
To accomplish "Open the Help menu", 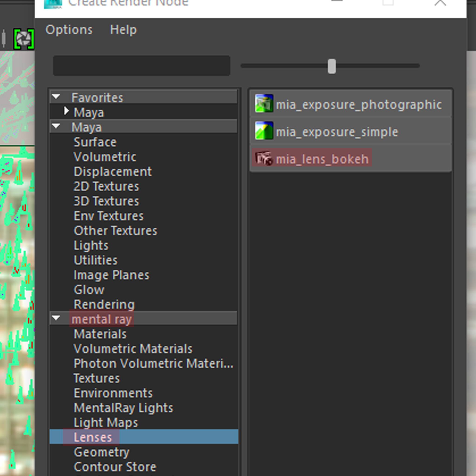I will [x=123, y=30].
